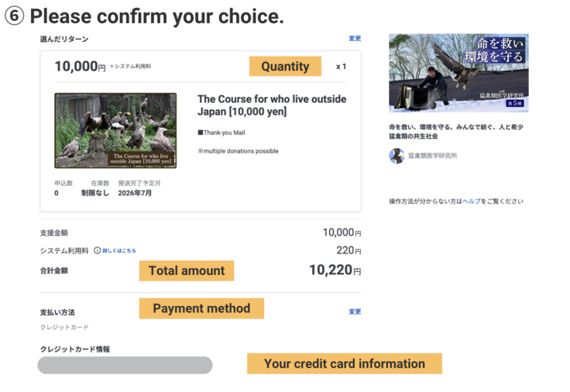Open the 詳しくはこちら details link

pyautogui.click(x=119, y=251)
